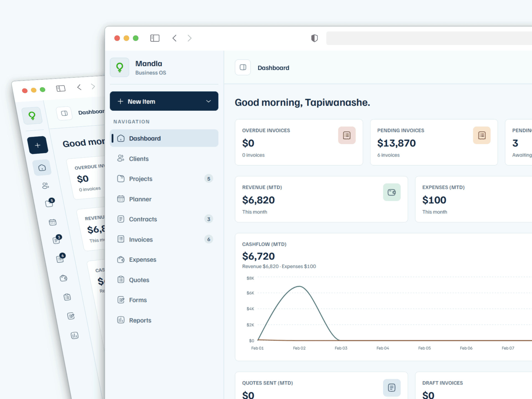Click the Expenses wallet icon
Screen dimensions: 532x399
(121, 259)
